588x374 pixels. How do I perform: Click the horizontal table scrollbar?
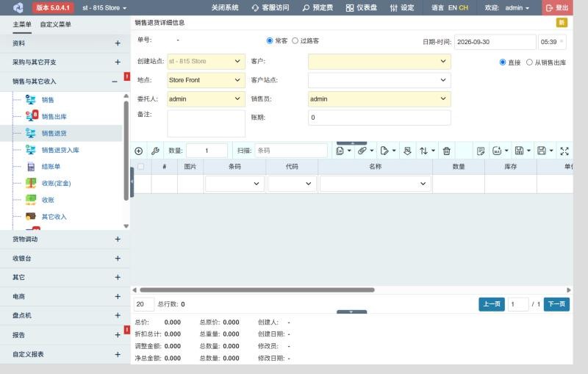pyautogui.click(x=257, y=290)
